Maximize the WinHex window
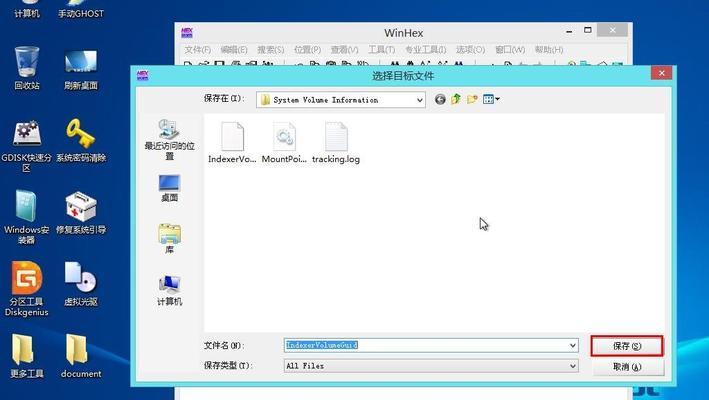The width and height of the screenshot is (709, 400). [587, 31]
